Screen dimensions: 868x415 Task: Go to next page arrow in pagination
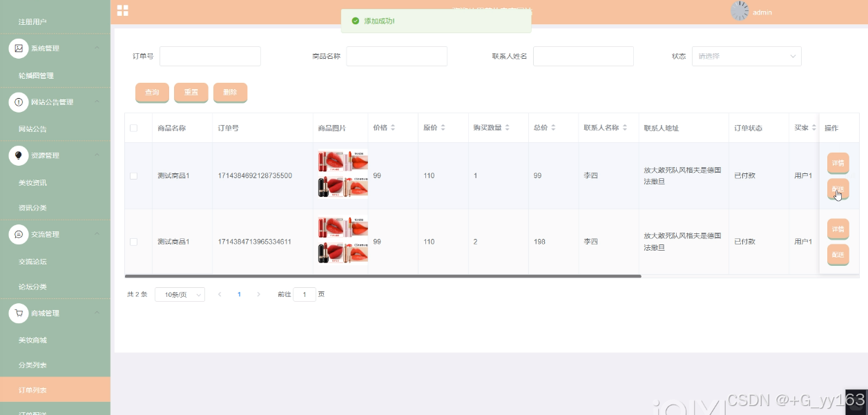pos(259,294)
